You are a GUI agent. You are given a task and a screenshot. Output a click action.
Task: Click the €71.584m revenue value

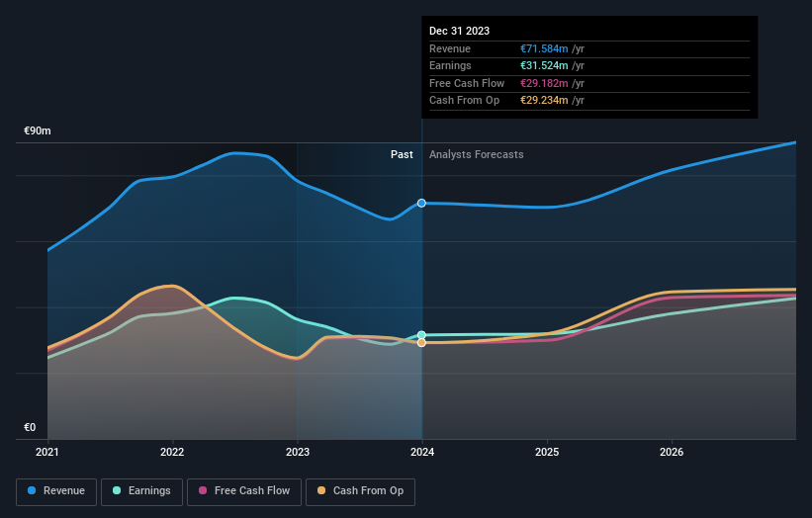click(544, 48)
